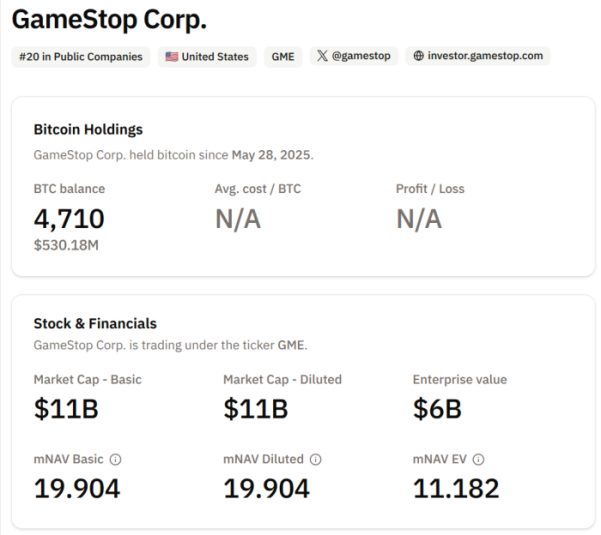
Task: Click the Bitcoin Holdings section heading
Action: (x=88, y=130)
